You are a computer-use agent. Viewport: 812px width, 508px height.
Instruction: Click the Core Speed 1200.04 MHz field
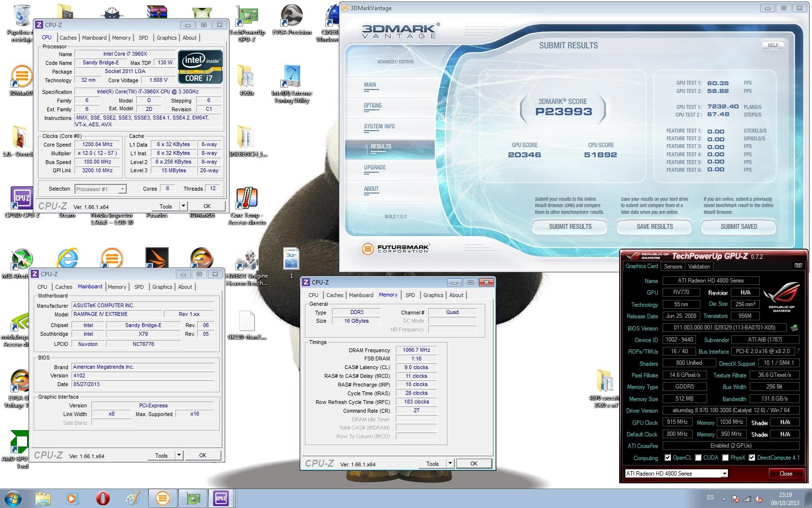click(x=98, y=144)
